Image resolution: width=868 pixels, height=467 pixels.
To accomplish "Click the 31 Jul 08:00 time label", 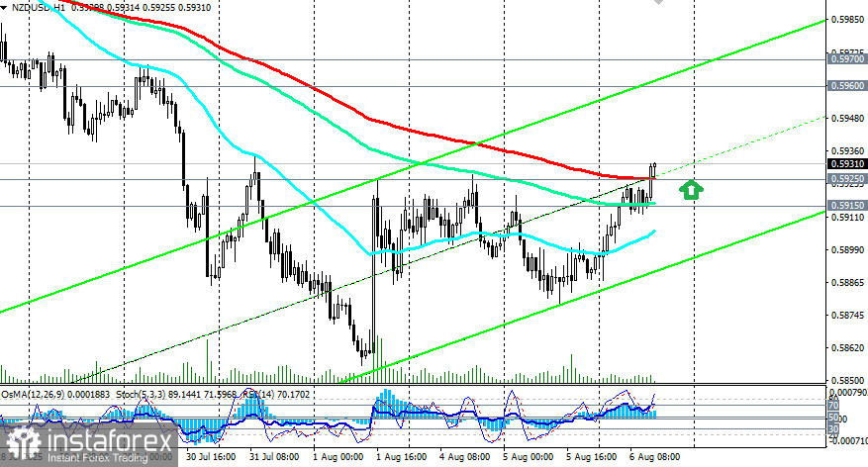I will coord(274,457).
